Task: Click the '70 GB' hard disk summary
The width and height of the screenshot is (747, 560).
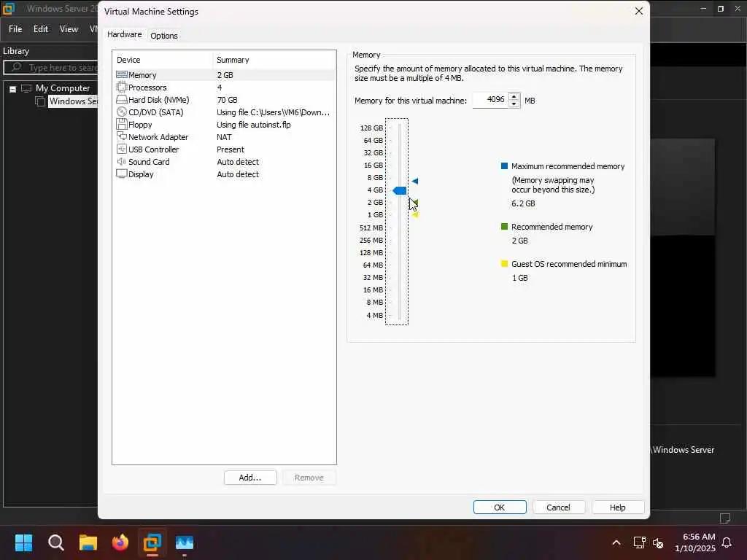Action: tap(227, 100)
